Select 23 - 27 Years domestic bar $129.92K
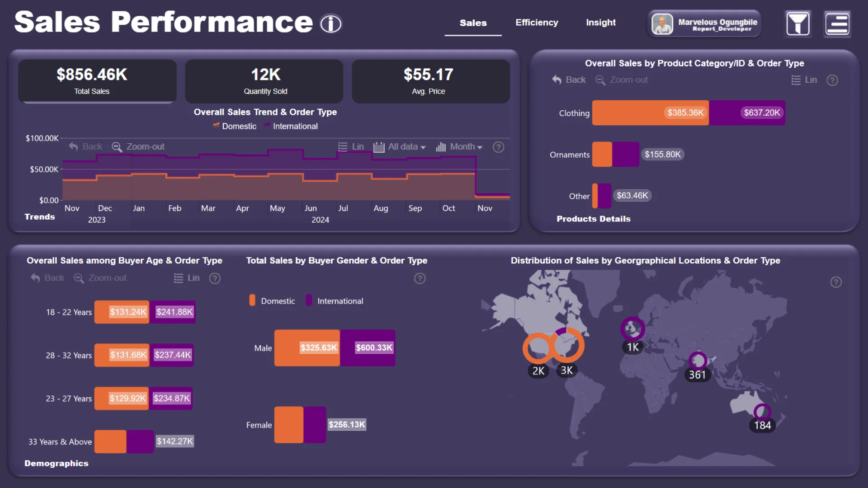Image resolution: width=868 pixels, height=488 pixels. [122, 398]
